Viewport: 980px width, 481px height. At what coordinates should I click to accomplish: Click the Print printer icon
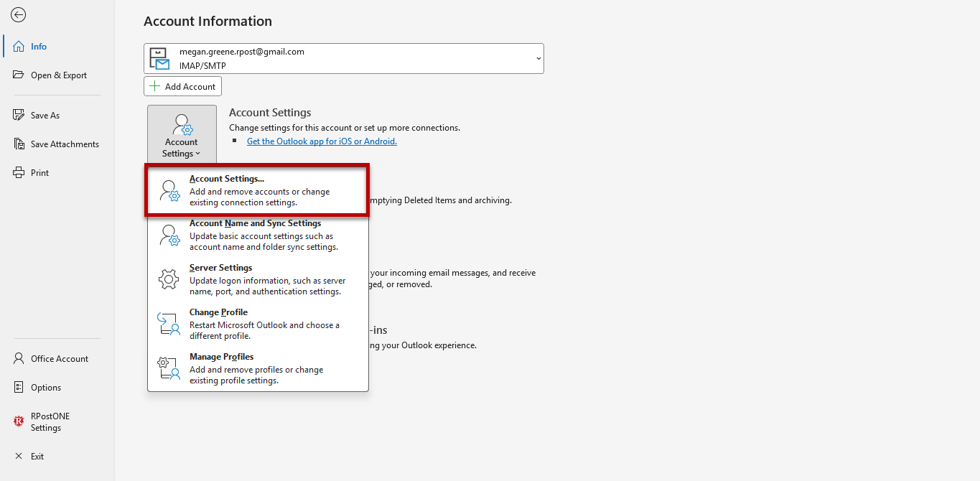(19, 173)
